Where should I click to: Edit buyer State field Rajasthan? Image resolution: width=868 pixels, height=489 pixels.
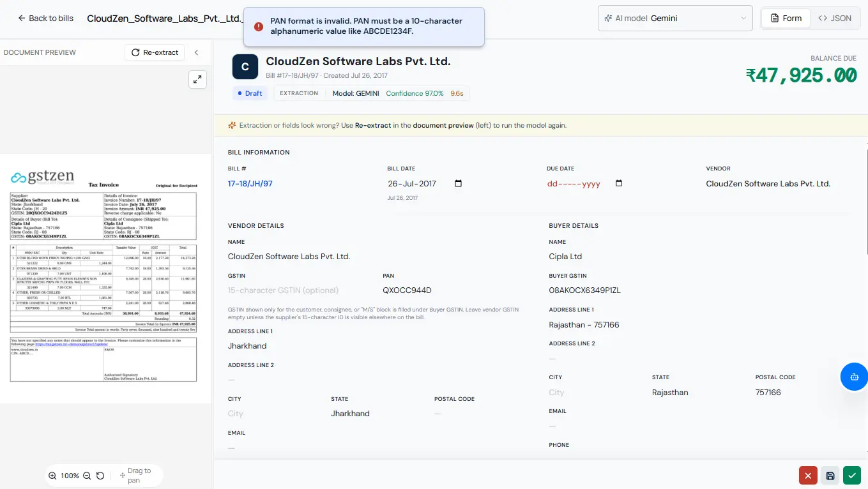(670, 393)
